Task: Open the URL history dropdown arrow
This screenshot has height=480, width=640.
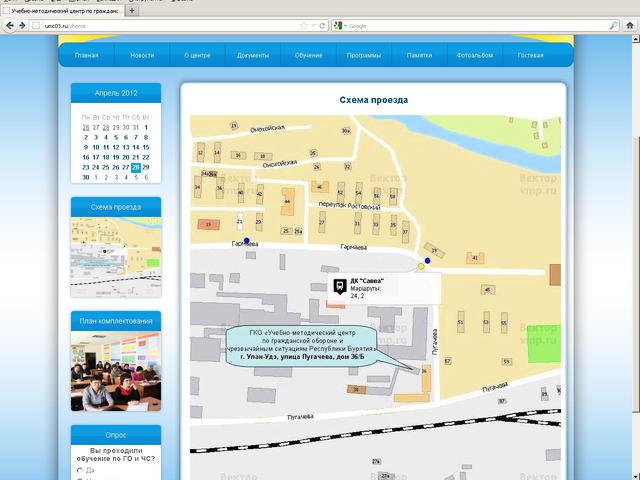Action: point(312,25)
